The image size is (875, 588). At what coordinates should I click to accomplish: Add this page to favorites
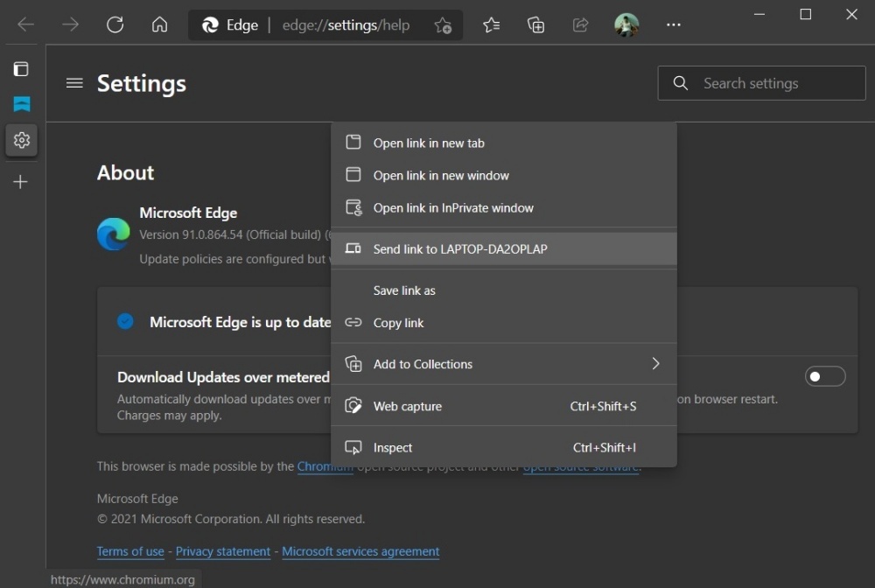pyautogui.click(x=443, y=26)
